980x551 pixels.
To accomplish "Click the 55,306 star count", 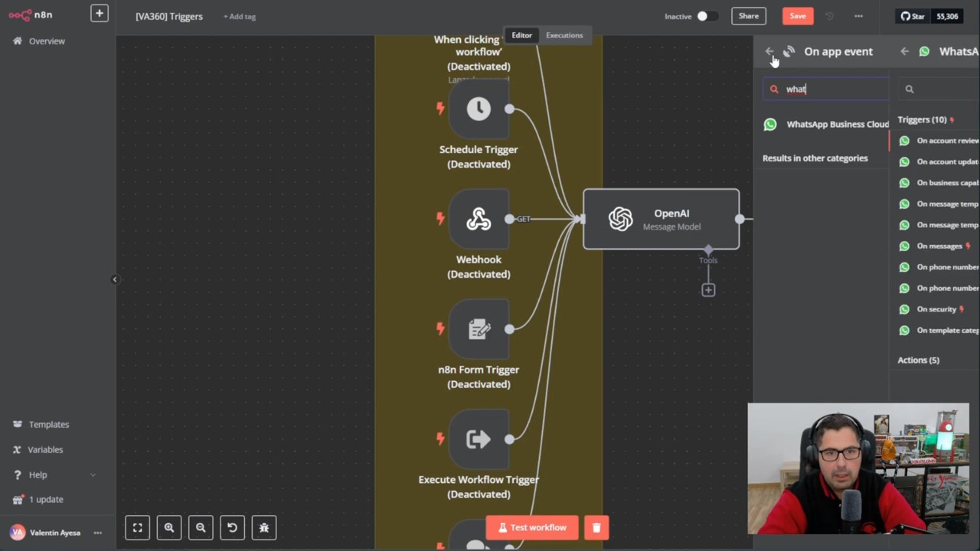I will coord(947,16).
